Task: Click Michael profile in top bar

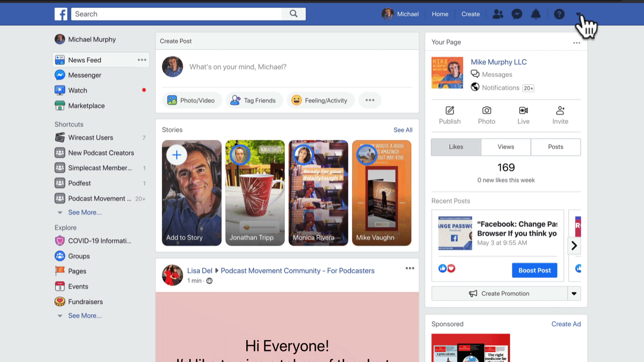Action: click(400, 14)
